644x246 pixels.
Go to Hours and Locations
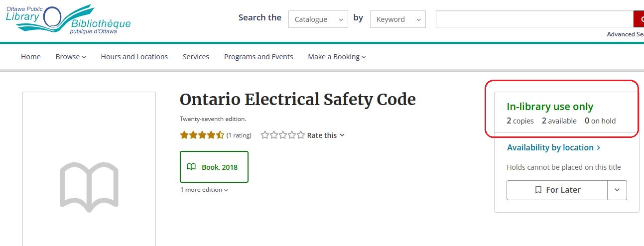click(134, 57)
